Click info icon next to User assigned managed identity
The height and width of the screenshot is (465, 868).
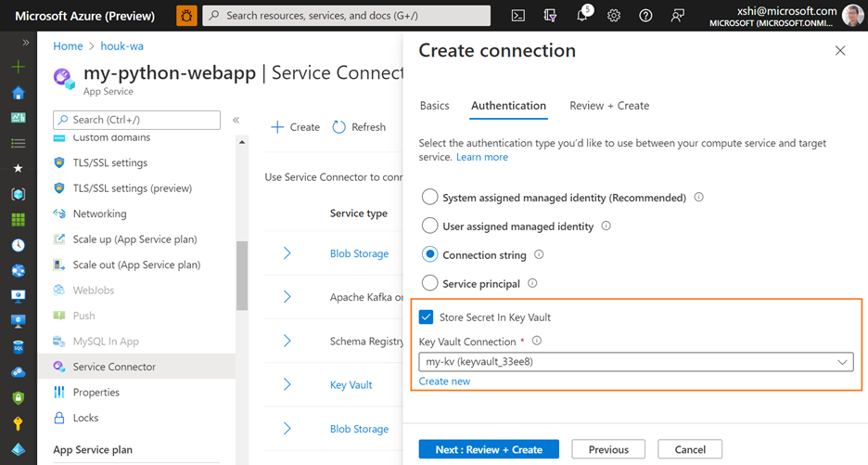coord(606,226)
